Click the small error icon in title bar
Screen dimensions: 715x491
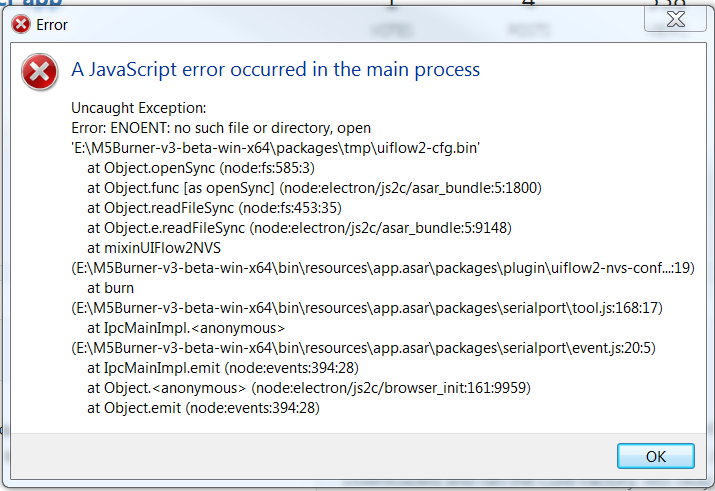point(21,24)
